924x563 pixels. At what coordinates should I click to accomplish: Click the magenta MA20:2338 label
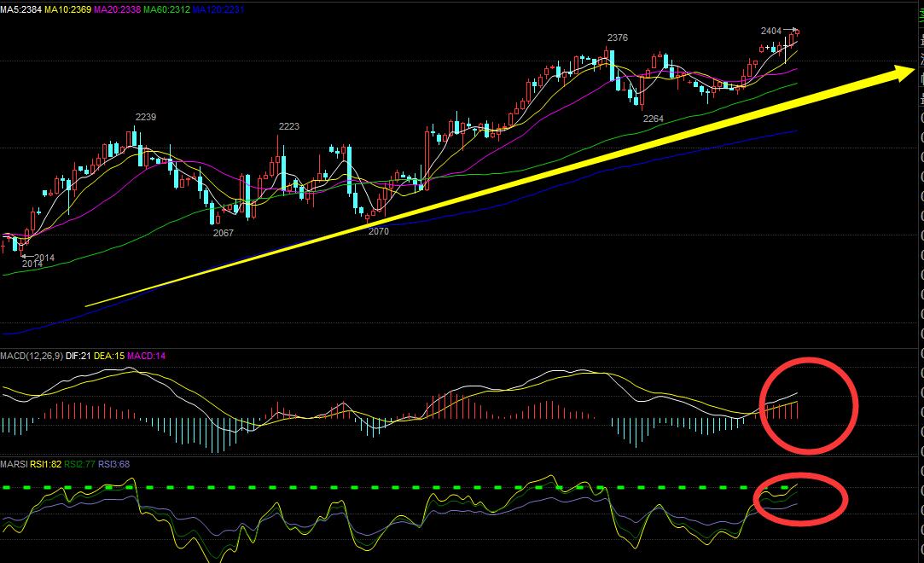119,9
